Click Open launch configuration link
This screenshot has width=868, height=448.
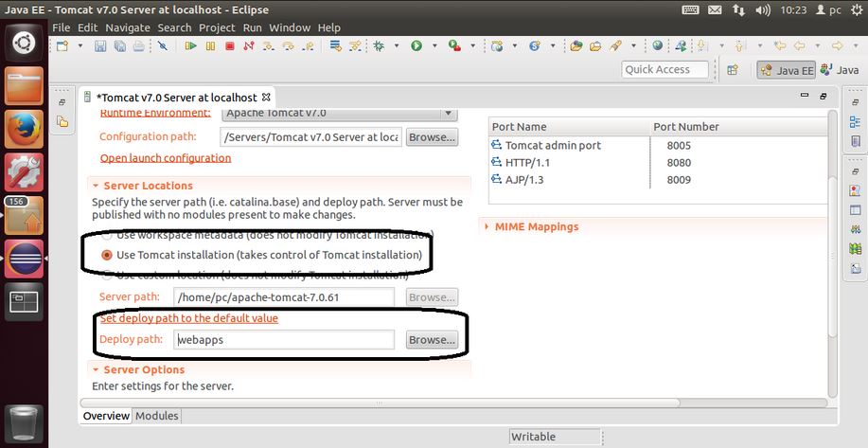(166, 158)
